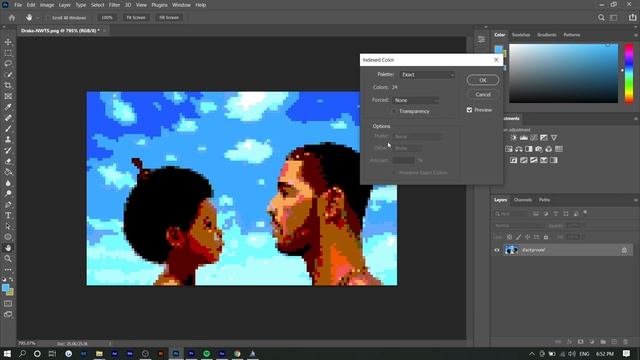This screenshot has width=640, height=360.
Task: Open the Color panel options menu
Action: tap(636, 36)
